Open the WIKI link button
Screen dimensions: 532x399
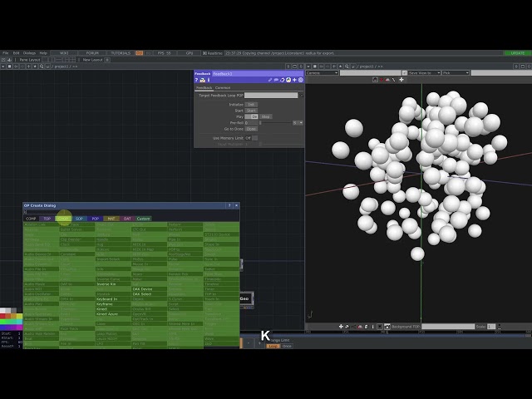point(64,53)
